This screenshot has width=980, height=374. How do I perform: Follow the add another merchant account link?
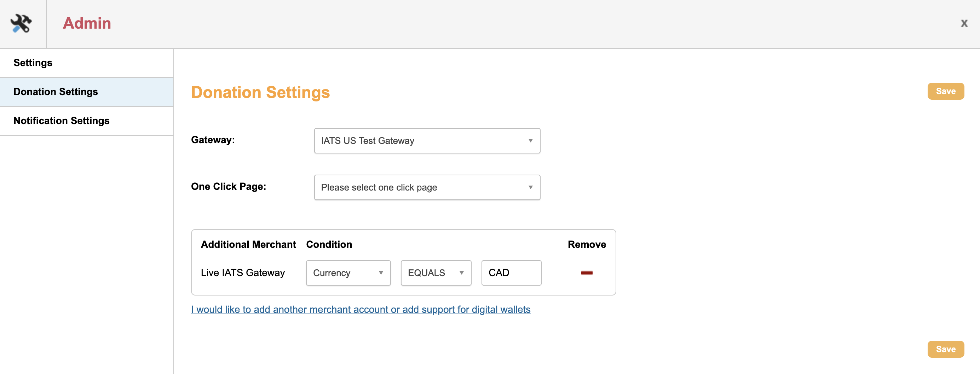click(360, 309)
